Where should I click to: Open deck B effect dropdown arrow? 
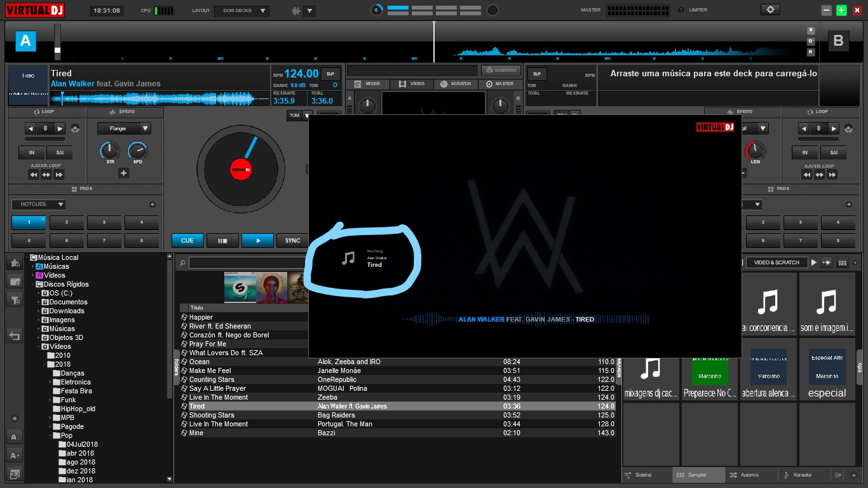click(x=762, y=128)
